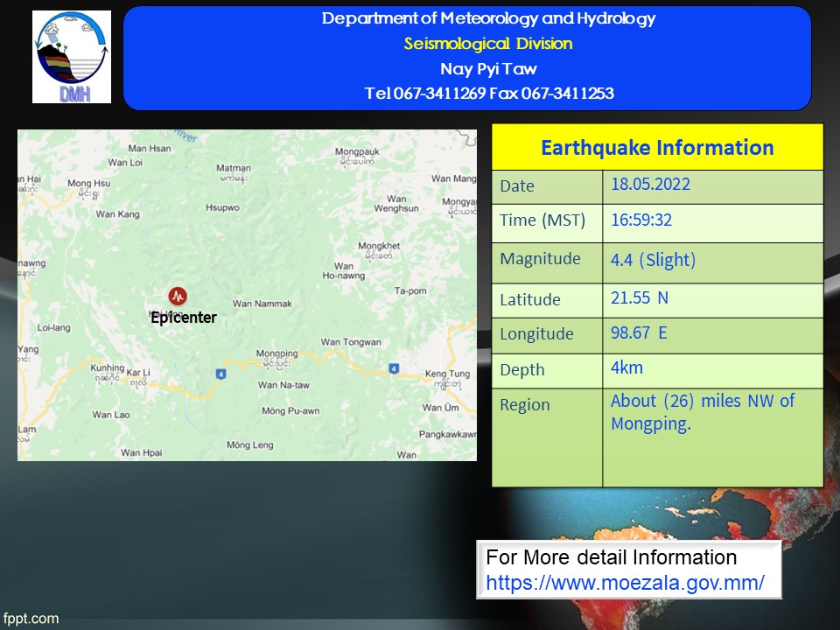Click the Depth label cell
840x630 pixels.
[x=547, y=371]
